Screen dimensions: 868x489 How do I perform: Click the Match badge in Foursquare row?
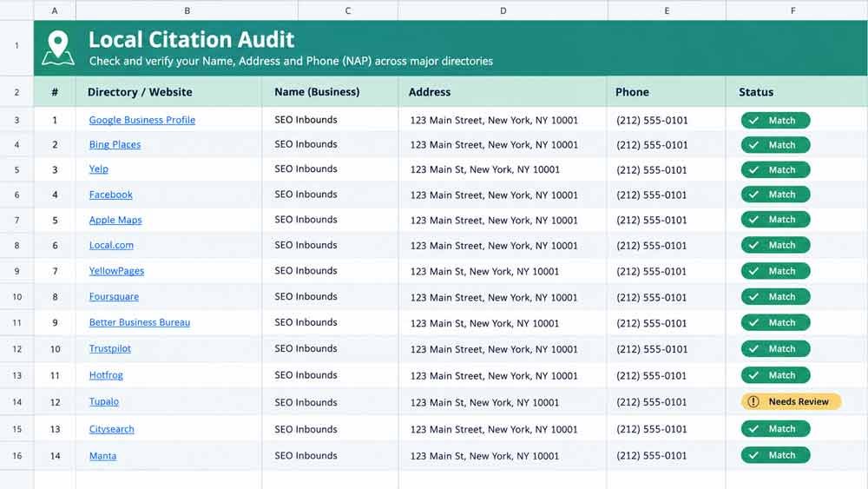(775, 297)
